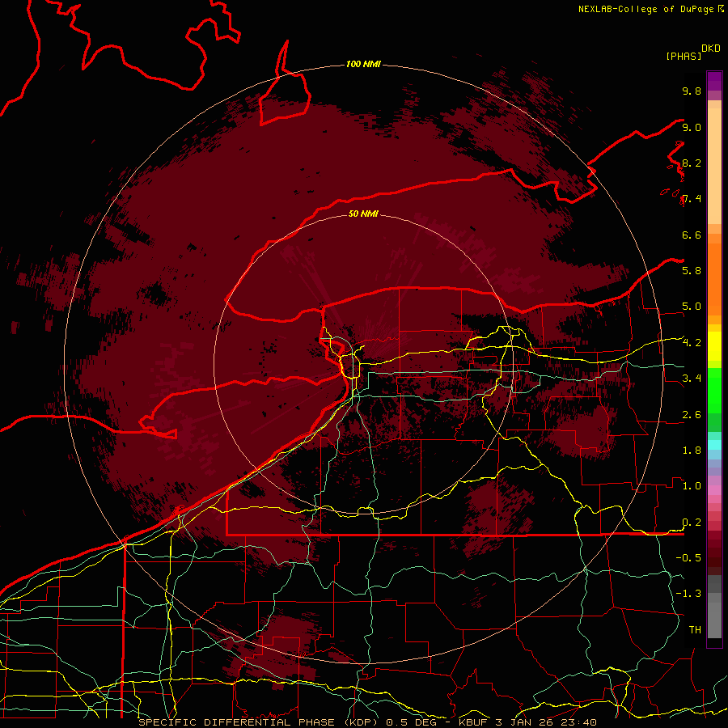Click the 8.2 legend value
The width and height of the screenshot is (728, 728).
692,163
